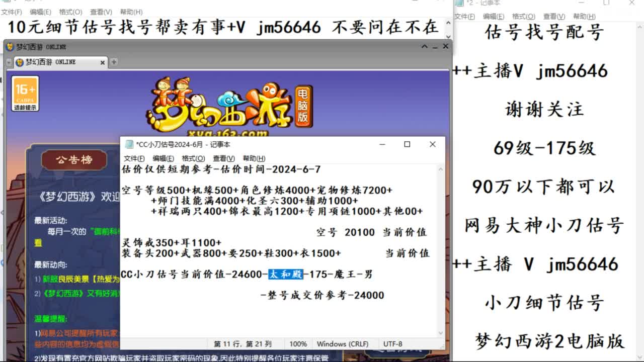Open a new tab with plus button

pos(114,62)
